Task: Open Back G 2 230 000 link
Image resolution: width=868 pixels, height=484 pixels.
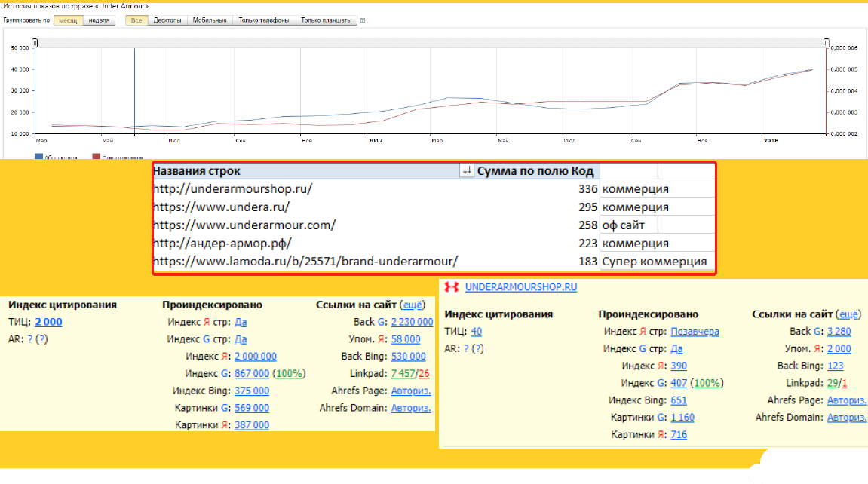Action: click(x=412, y=322)
